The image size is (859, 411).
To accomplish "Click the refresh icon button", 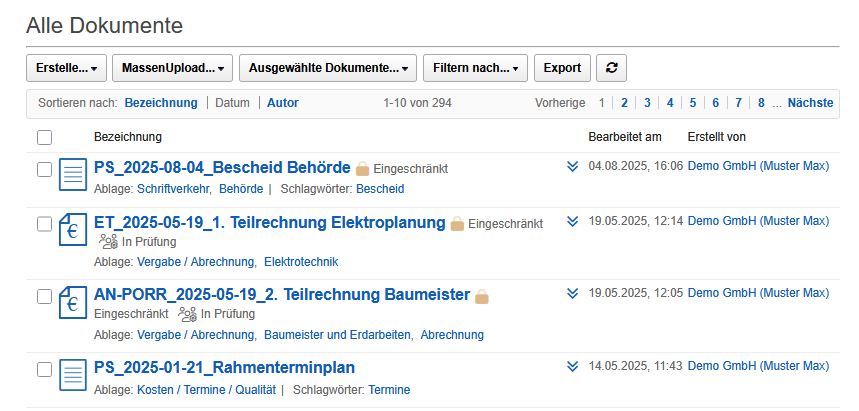I will tap(611, 68).
